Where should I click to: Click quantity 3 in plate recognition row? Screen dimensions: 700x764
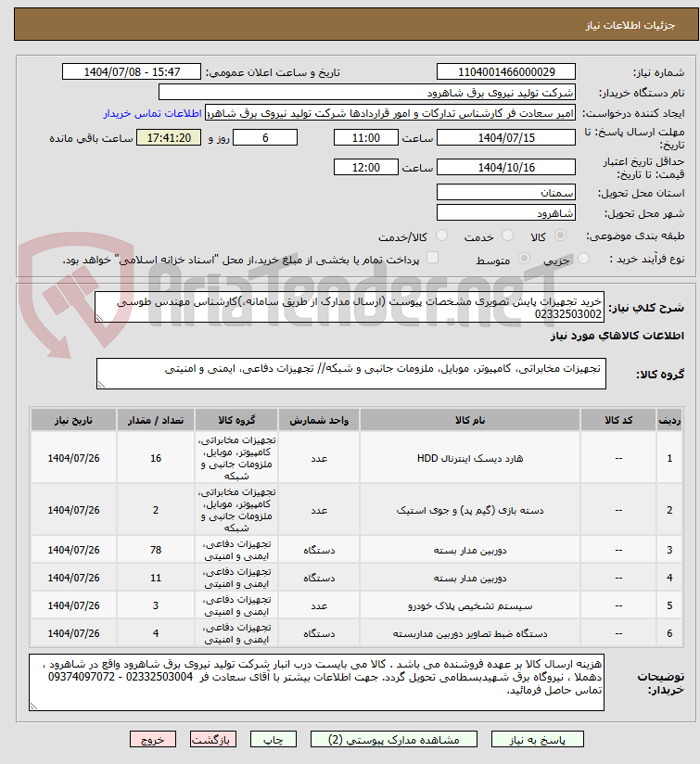point(156,605)
